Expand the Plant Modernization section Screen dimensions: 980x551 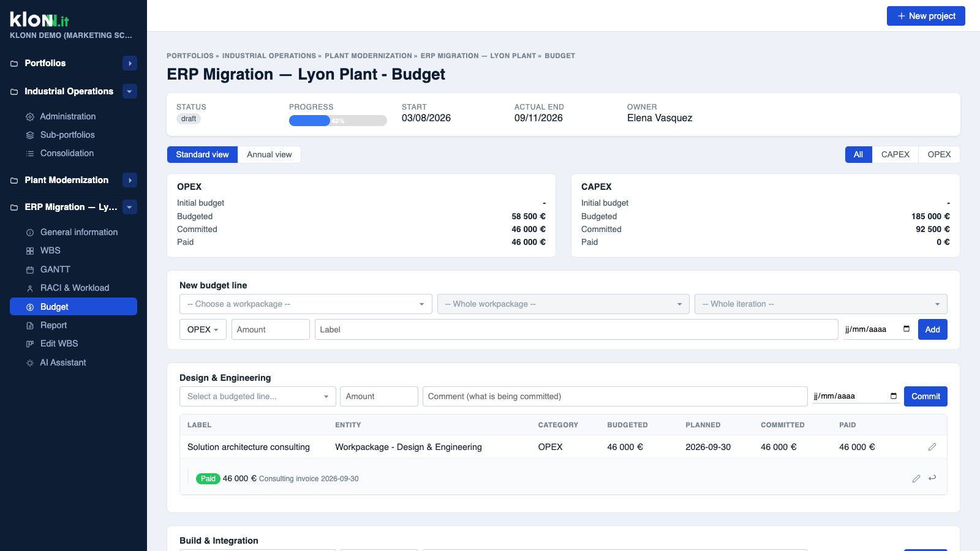130,181
